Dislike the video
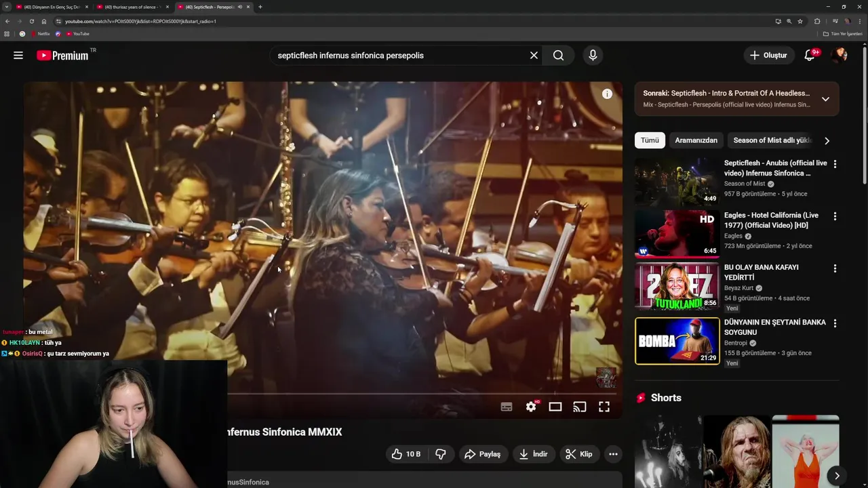 (x=441, y=454)
